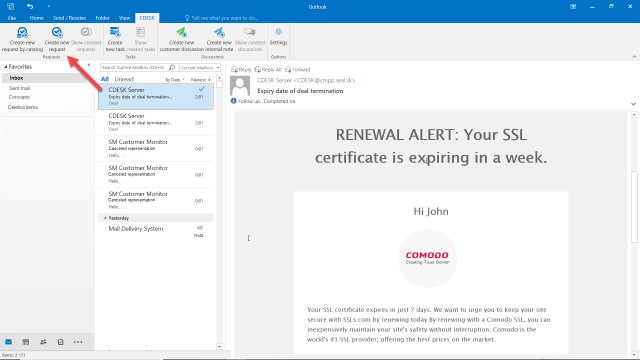This screenshot has height=360, width=640.
Task: Collapse the Favorites section
Action: click(x=6, y=67)
